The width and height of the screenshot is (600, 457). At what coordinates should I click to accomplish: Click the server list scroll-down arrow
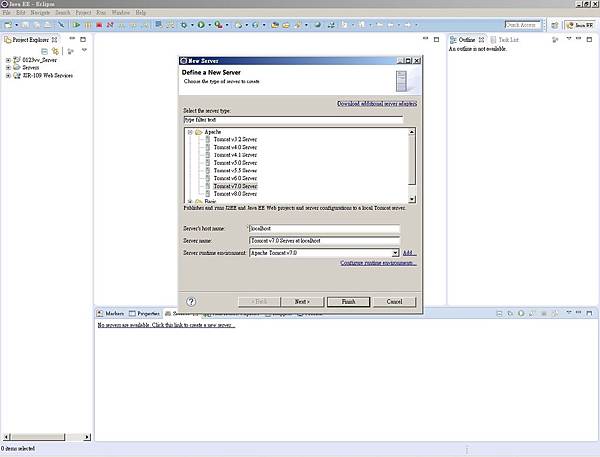pos(412,199)
